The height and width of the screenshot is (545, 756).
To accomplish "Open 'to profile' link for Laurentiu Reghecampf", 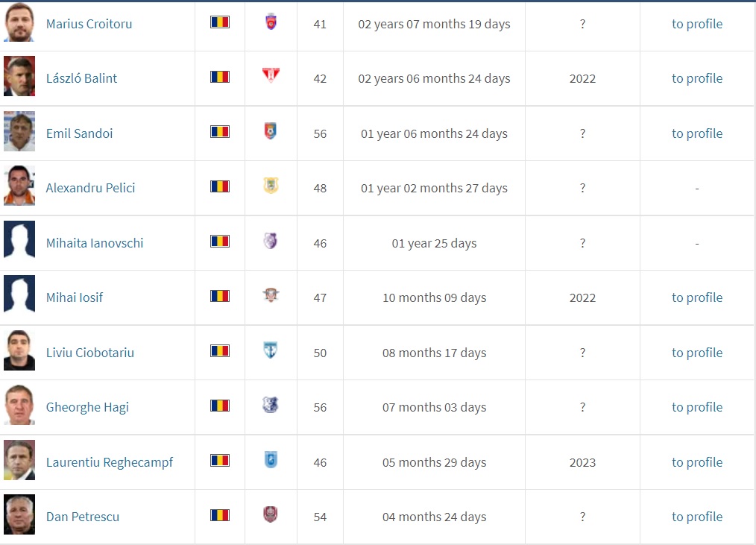I will click(696, 462).
